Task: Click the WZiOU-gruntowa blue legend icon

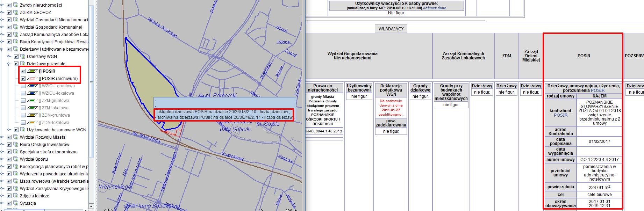Action: pos(32,86)
